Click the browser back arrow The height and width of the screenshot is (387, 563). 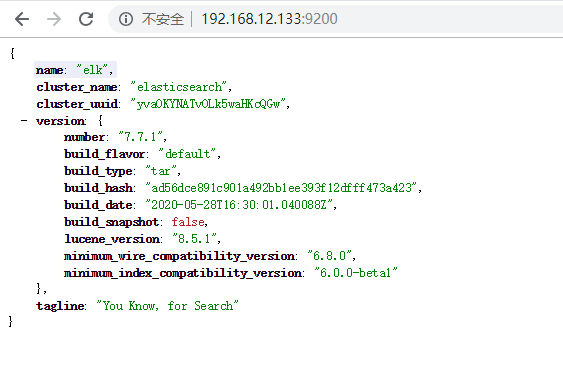coord(22,19)
